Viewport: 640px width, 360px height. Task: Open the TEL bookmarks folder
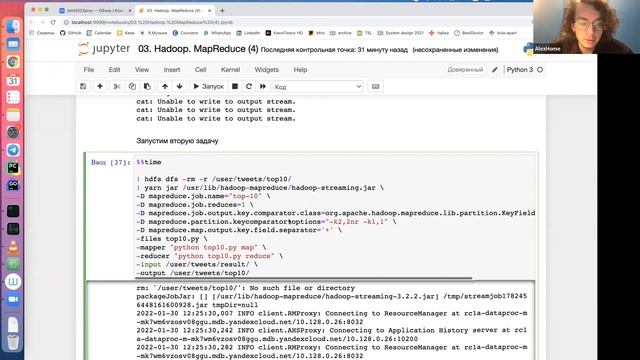pos(364,33)
